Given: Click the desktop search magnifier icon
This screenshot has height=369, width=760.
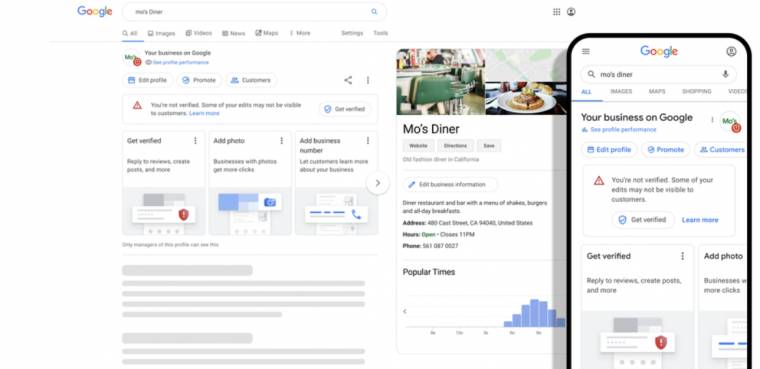Looking at the screenshot, I should coord(374,12).
